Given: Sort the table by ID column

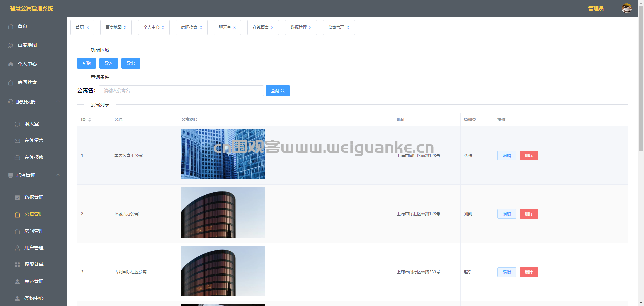Looking at the screenshot, I should coord(90,120).
